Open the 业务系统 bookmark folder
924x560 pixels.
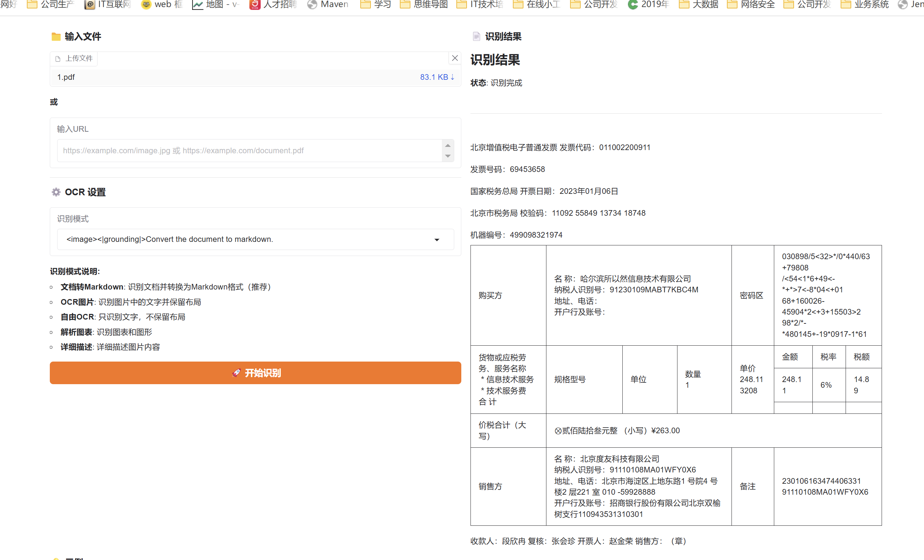click(846, 5)
